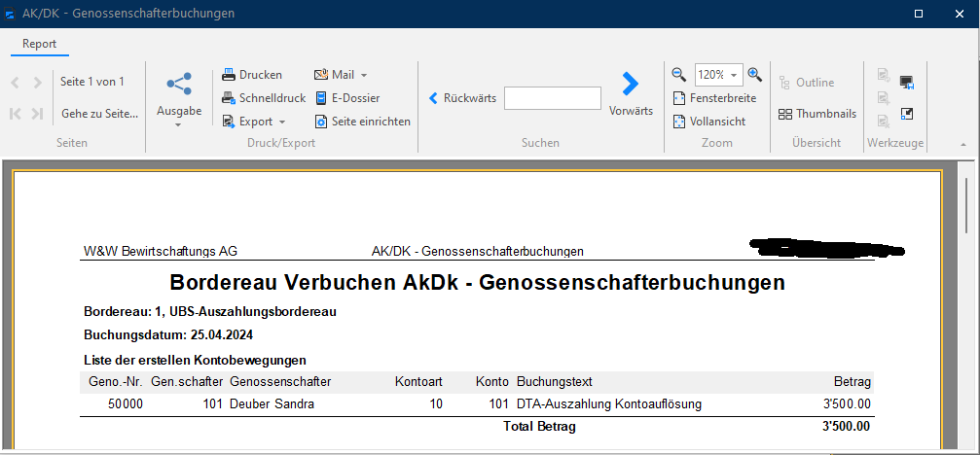Click the shrink-window arrow Werkzeuge icon
The height and width of the screenshot is (455, 980).
[x=907, y=114]
